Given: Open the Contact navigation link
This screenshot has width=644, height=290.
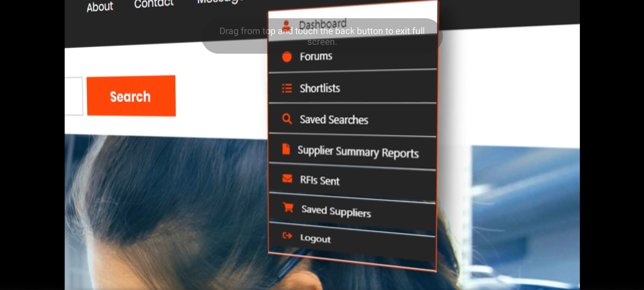Looking at the screenshot, I should (154, 4).
